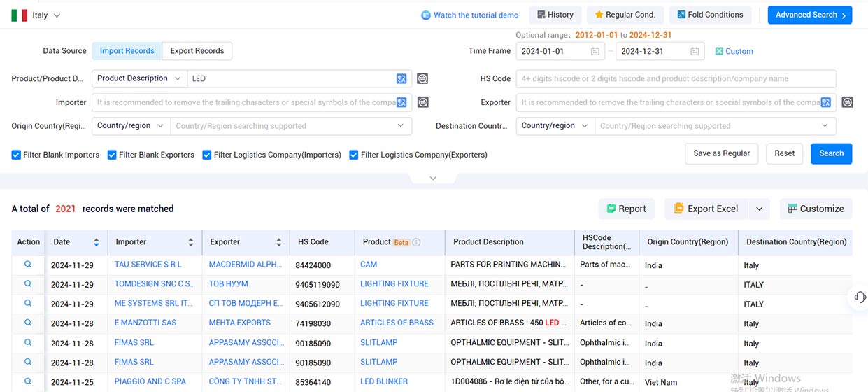Screen dimensions: 868x392
Task: View details for TOMDESIGN SNC row
Action: pyautogui.click(x=28, y=284)
